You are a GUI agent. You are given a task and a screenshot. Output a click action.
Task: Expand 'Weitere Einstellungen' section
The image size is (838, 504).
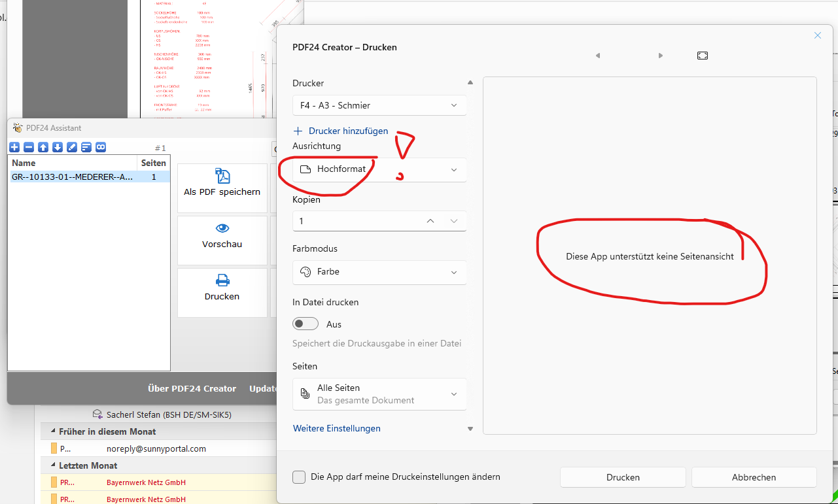tap(337, 429)
